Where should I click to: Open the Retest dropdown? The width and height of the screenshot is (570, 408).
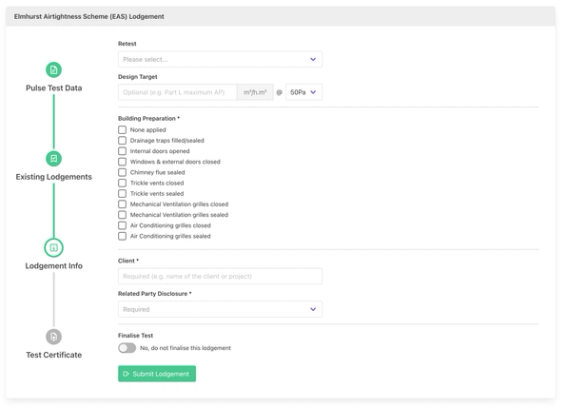point(220,59)
